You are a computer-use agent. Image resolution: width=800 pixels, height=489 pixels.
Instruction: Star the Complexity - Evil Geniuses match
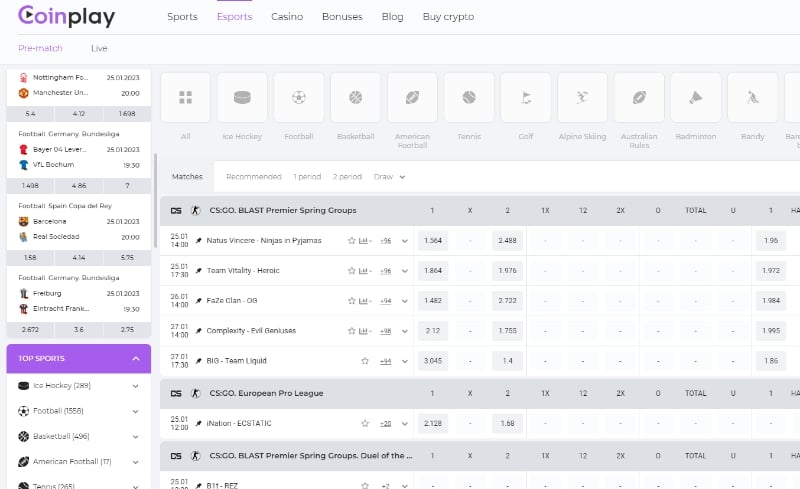point(352,331)
